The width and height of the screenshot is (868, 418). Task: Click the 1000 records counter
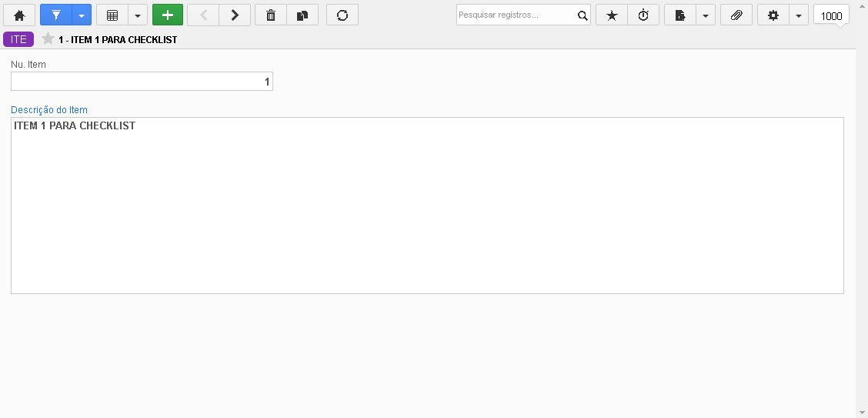tap(832, 15)
